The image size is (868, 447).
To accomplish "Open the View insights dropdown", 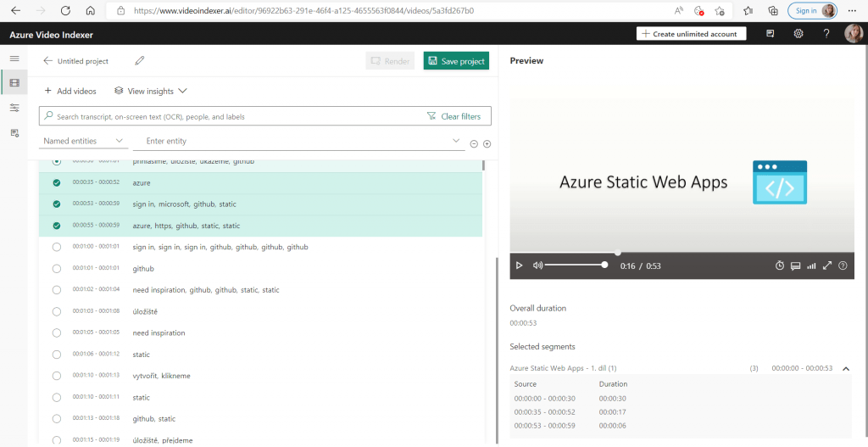I will 151,91.
